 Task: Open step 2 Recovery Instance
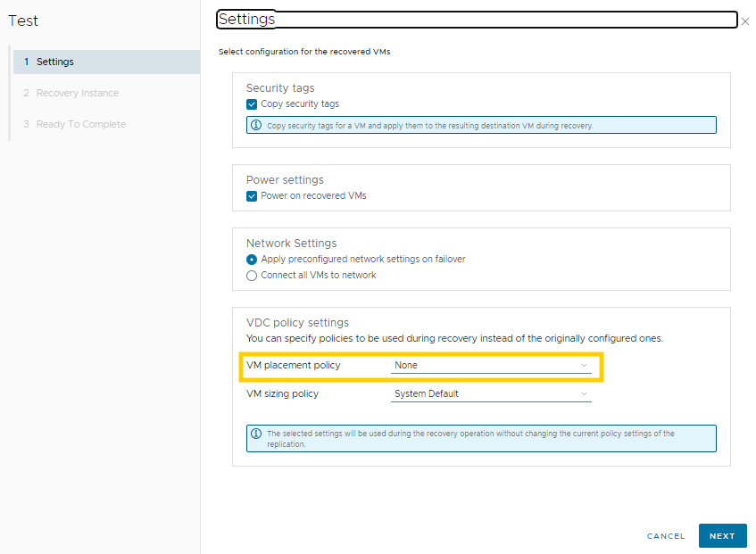(77, 93)
